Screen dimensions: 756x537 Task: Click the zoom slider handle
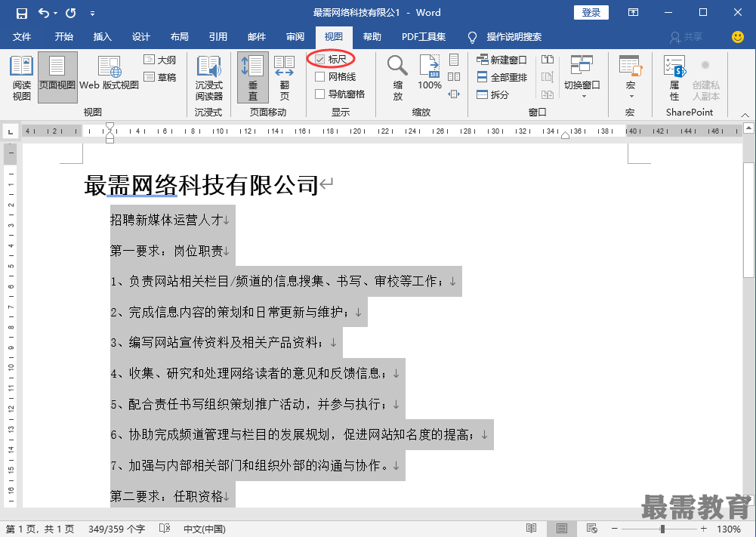662,529
